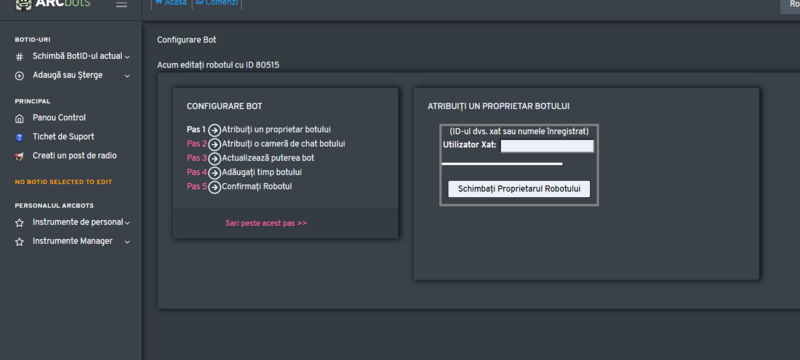Open the Instrumente Manager menu item
This screenshot has height=360, width=800.
[x=72, y=241]
